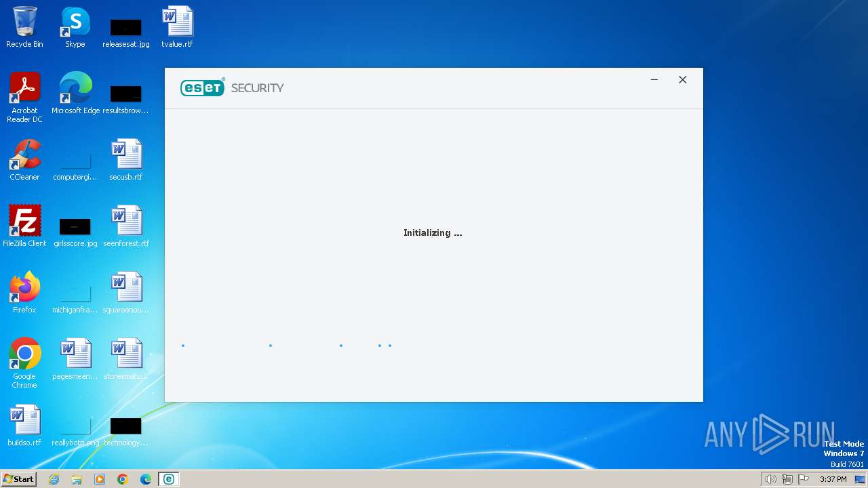Viewport: 868px width, 488px height.
Task: Click the Start button
Action: (19, 479)
